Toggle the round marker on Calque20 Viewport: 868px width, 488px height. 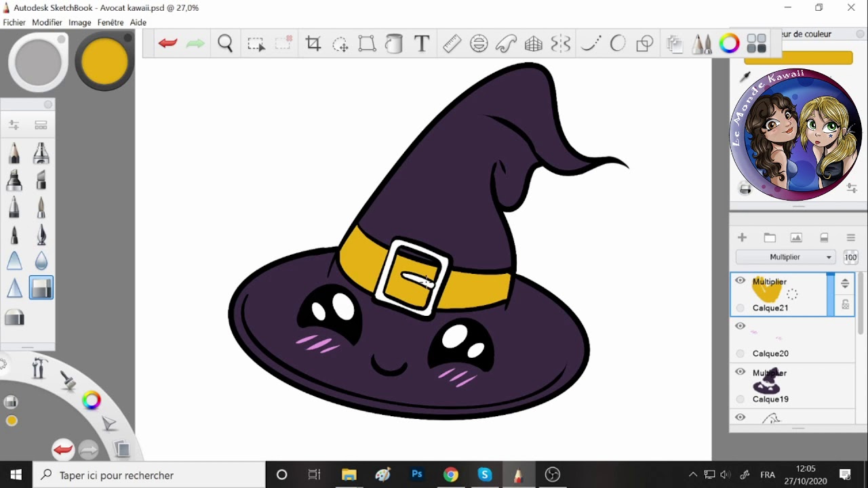pyautogui.click(x=741, y=353)
